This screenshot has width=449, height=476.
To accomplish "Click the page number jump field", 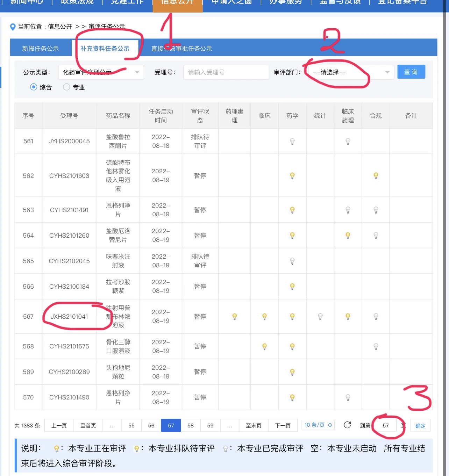I will (x=386, y=426).
